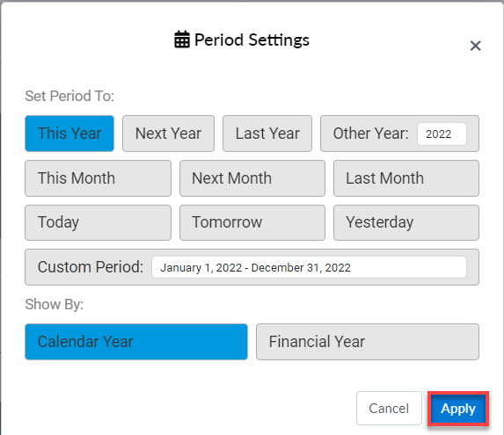Set period to This Month
The image size is (504, 435).
pos(98,178)
